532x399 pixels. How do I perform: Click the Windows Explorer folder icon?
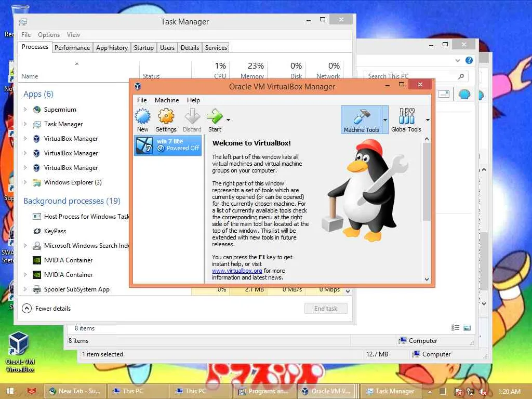point(37,182)
